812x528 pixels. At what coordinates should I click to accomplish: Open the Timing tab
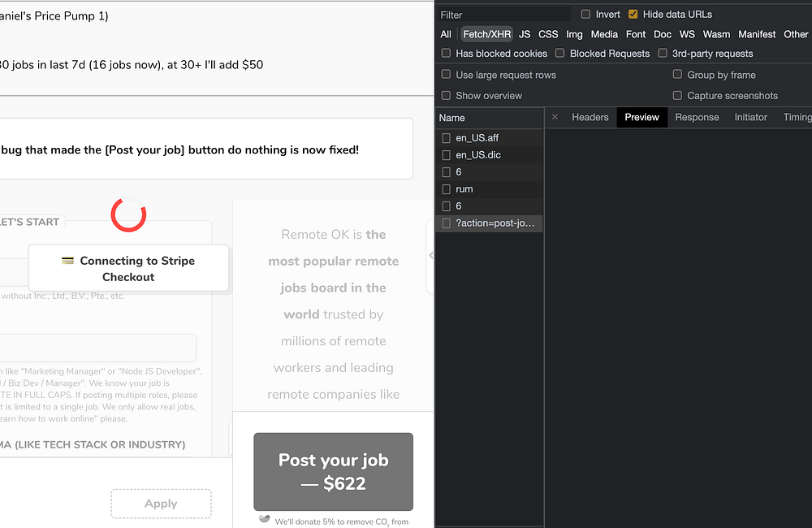pyautogui.click(x=797, y=117)
